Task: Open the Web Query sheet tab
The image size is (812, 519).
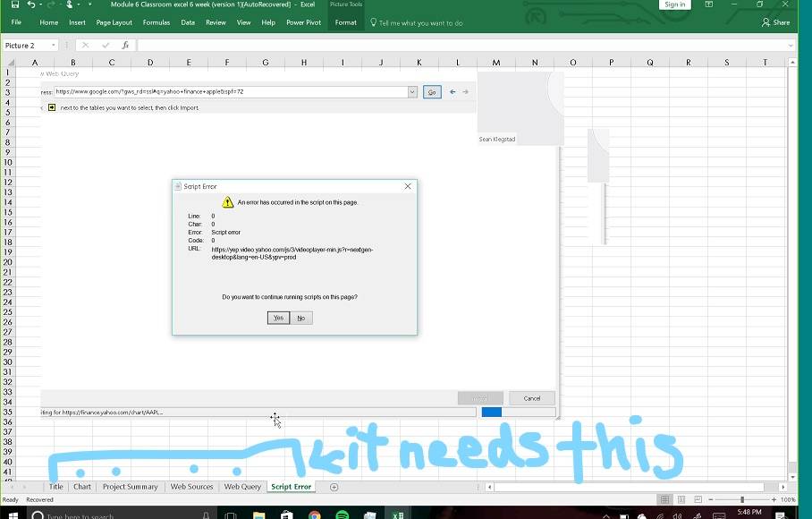Action: click(242, 487)
